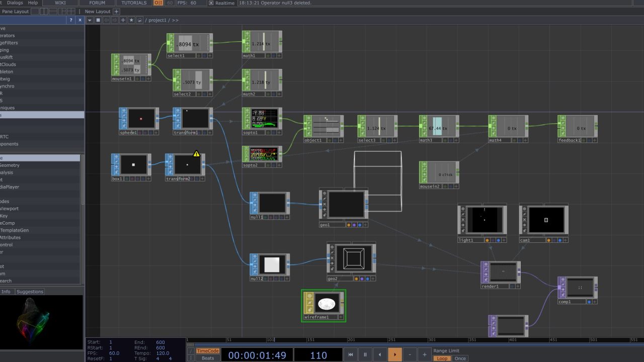Select the two-column pane layout icon
The height and width of the screenshot is (362, 644).
(44, 12)
